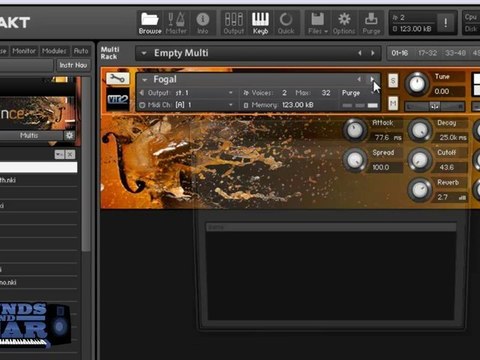Image resolution: width=480 pixels, height=360 pixels.
Task: Click Max voices value 32
Action: click(x=326, y=93)
